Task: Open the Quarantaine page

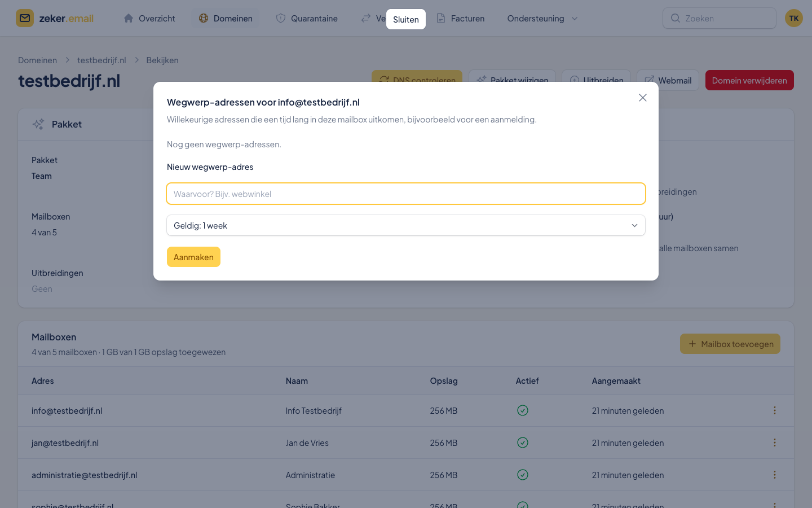Action: point(307,19)
